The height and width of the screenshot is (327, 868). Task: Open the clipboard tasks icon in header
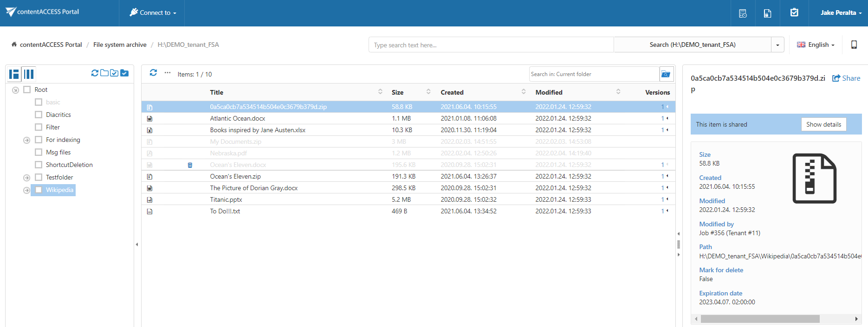pyautogui.click(x=794, y=13)
